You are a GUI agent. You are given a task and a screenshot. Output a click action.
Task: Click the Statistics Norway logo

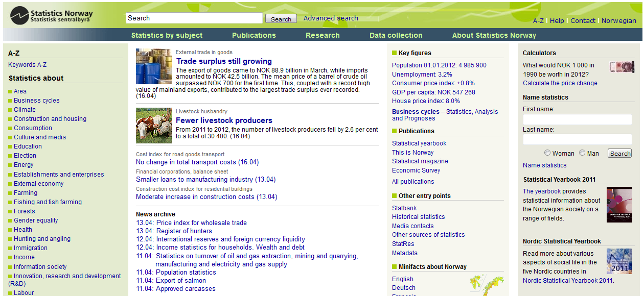[52, 15]
